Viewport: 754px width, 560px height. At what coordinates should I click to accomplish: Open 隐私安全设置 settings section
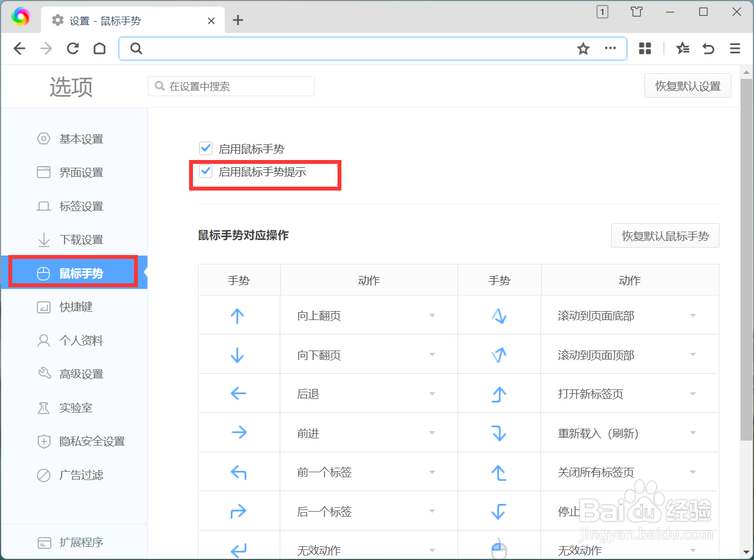[92, 441]
